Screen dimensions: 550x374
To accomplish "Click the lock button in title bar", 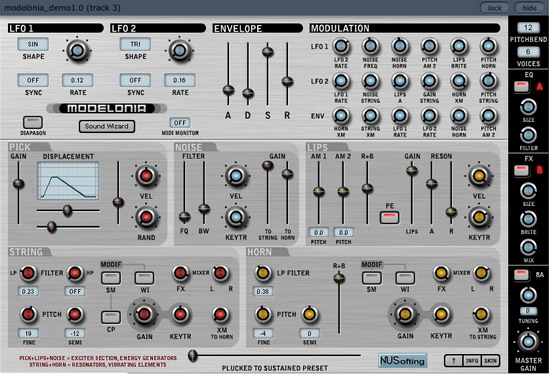I will tap(495, 8).
